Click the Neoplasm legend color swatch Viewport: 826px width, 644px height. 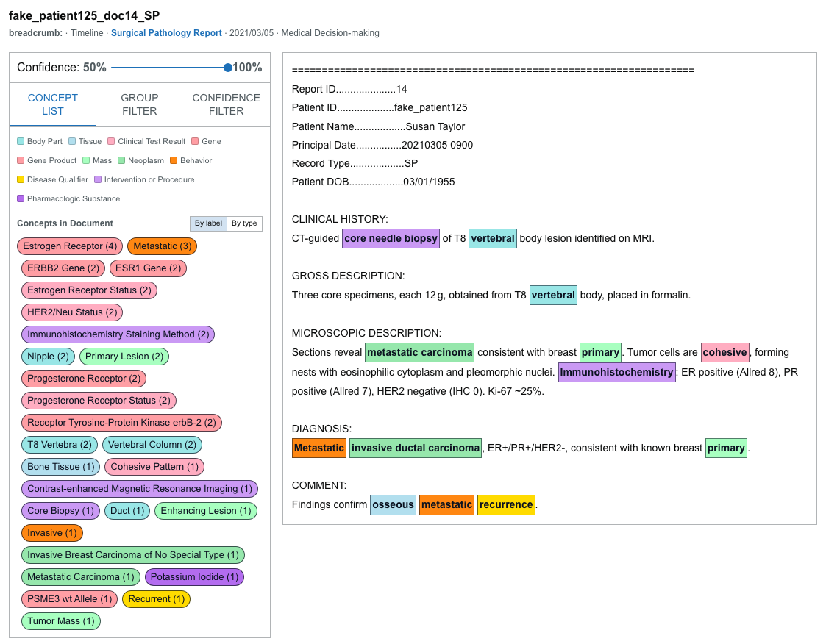tap(121, 160)
